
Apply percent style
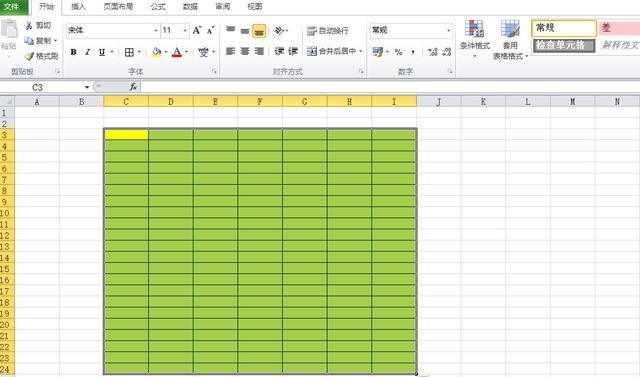click(x=398, y=52)
